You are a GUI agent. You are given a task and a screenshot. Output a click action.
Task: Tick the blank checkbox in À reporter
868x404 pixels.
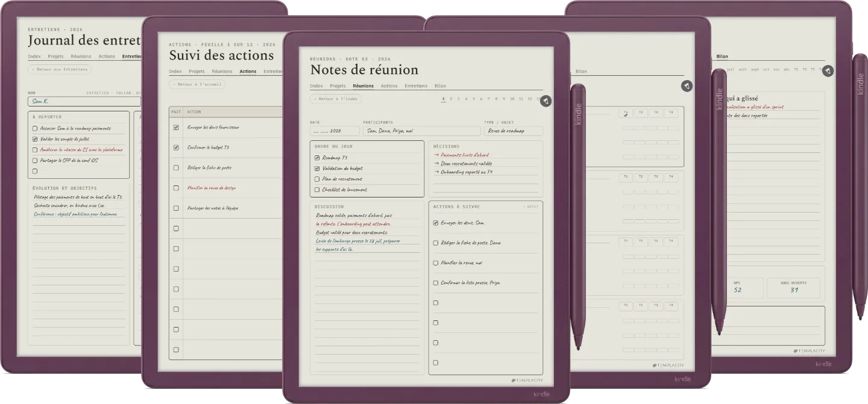click(35, 171)
